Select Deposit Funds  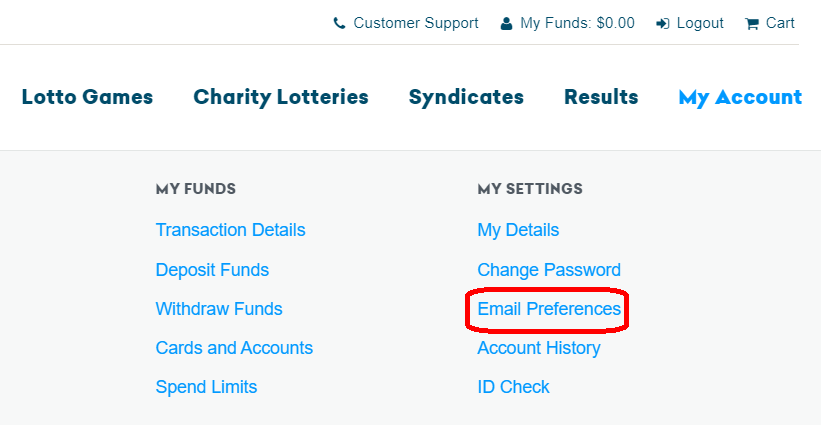[x=212, y=270]
